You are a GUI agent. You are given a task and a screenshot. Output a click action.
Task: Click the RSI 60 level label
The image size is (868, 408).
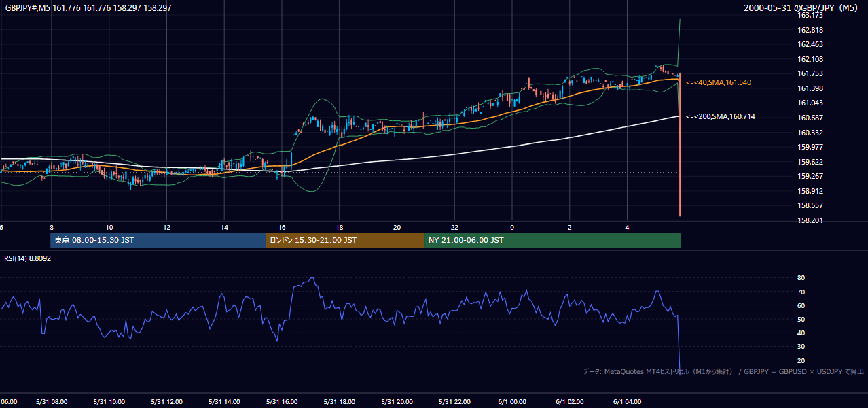[801, 305]
